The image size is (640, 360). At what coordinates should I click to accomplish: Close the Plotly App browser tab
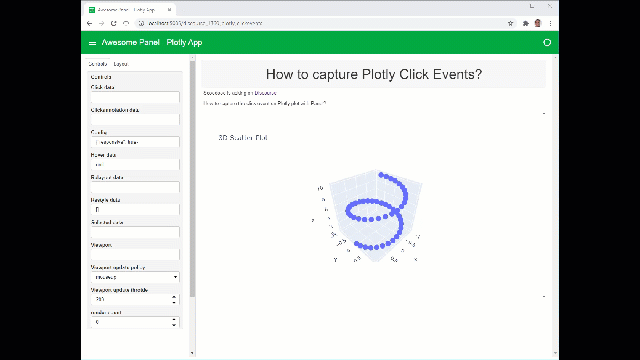point(169,9)
